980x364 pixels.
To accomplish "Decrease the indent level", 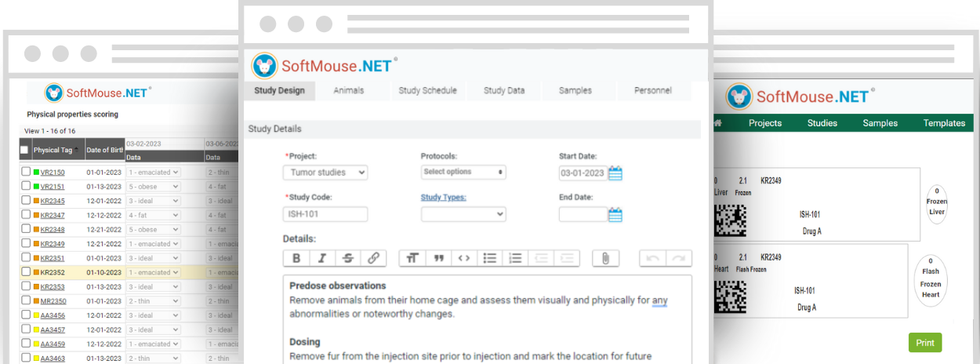I will coord(541,257).
